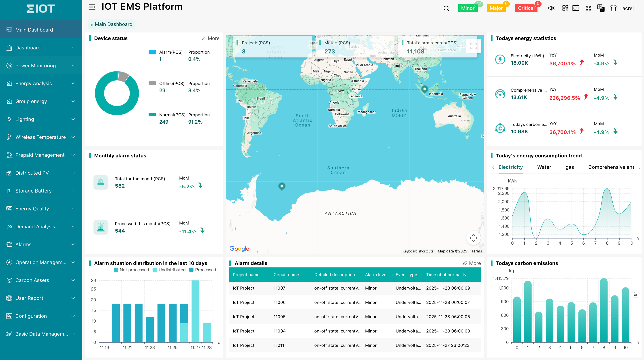Enter fullscreen with the header expand icon
The height and width of the screenshot is (360, 644).
click(x=589, y=8)
